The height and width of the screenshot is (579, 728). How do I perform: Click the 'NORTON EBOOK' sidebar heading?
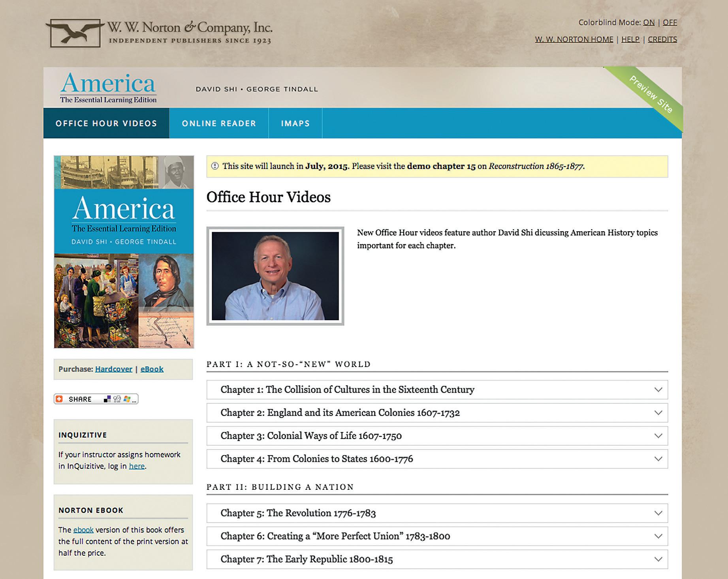coord(91,510)
